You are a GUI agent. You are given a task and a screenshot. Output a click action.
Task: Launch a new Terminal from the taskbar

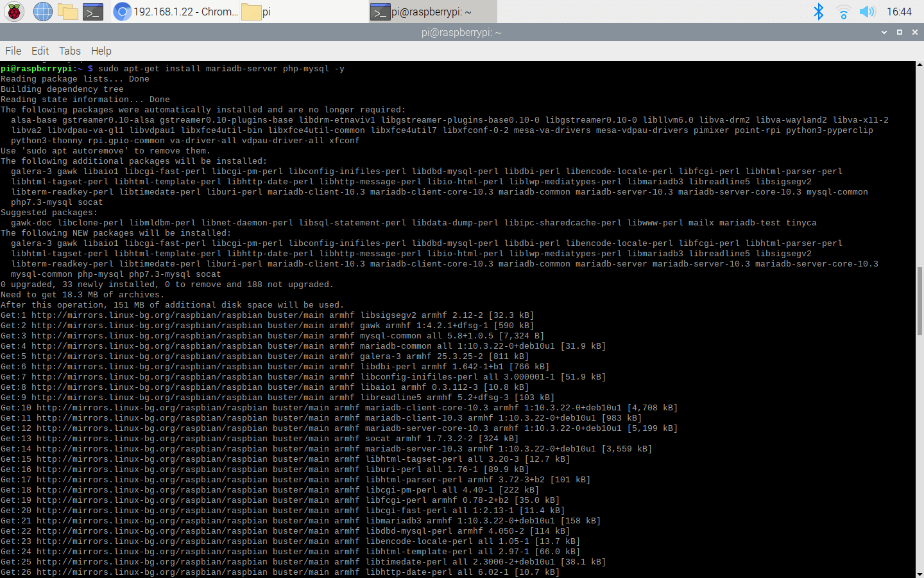tap(91, 11)
